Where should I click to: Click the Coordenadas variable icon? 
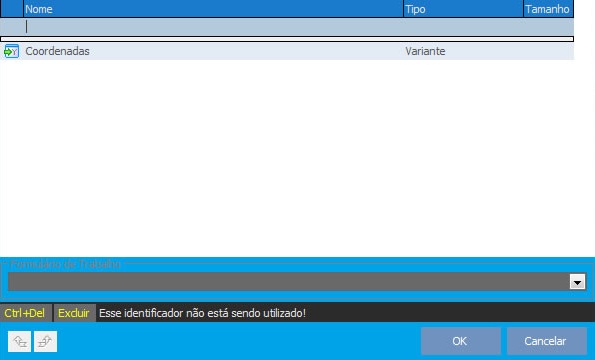pyautogui.click(x=11, y=51)
